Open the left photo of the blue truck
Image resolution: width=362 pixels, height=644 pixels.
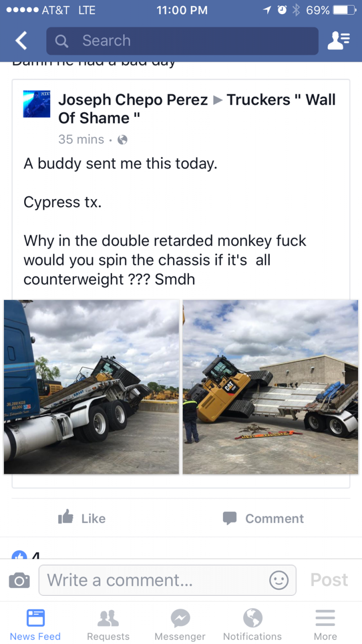pyautogui.click(x=92, y=387)
